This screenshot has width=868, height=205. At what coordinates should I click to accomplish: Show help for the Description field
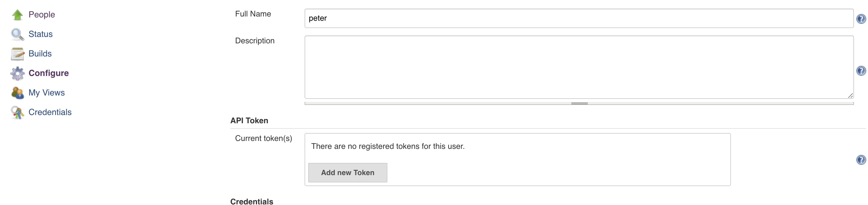click(x=861, y=71)
